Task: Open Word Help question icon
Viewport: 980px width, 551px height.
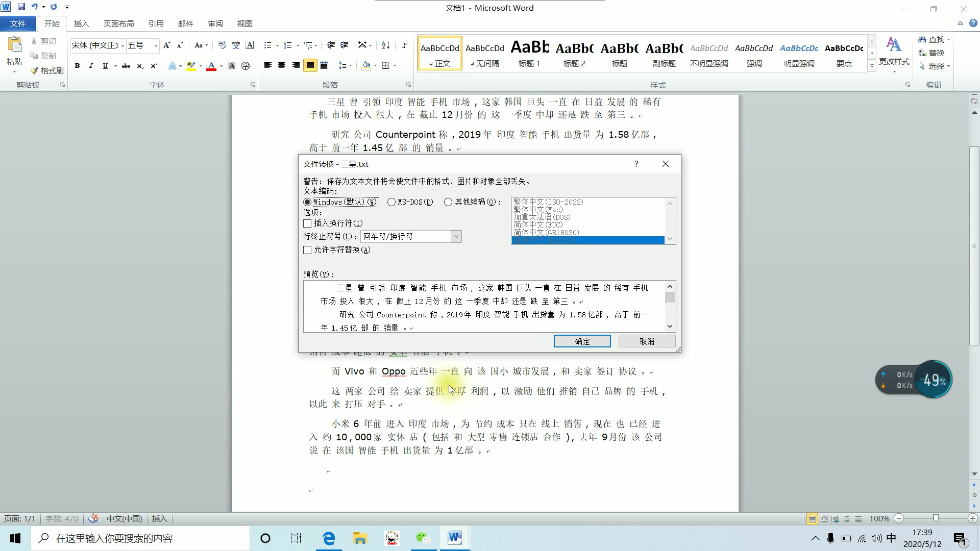Action: pos(973,23)
